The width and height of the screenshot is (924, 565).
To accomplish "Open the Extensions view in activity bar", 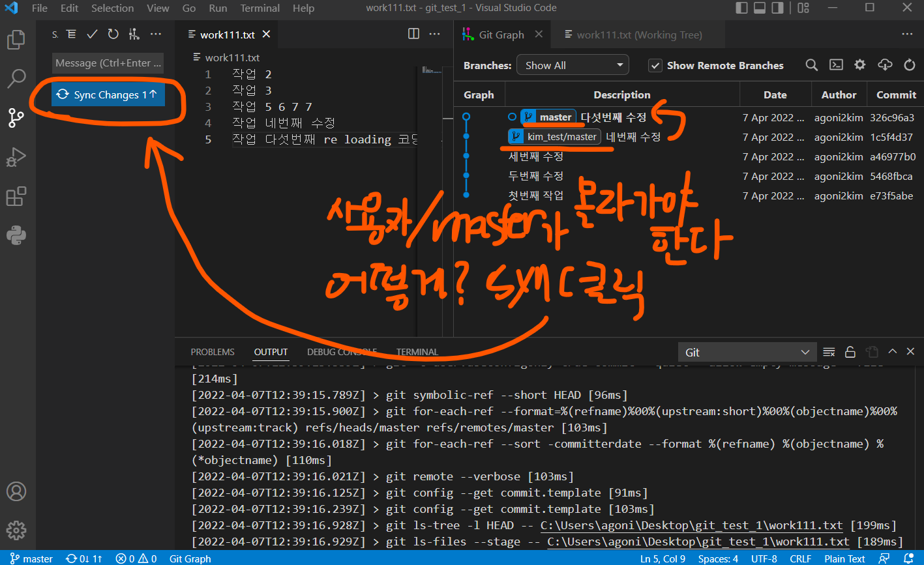I will click(x=16, y=196).
